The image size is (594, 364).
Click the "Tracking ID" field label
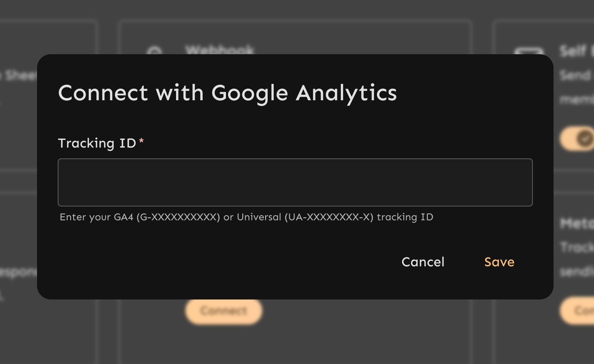pyautogui.click(x=97, y=143)
